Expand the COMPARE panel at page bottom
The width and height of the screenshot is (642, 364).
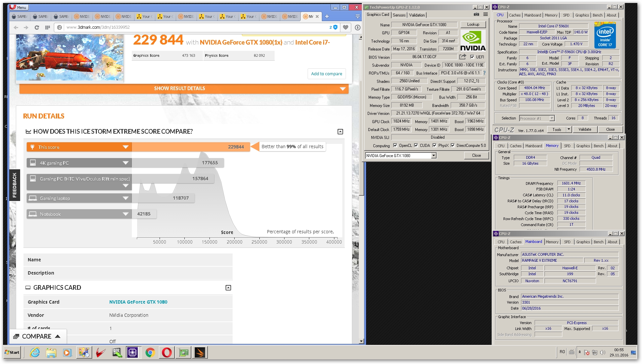pyautogui.click(x=38, y=336)
